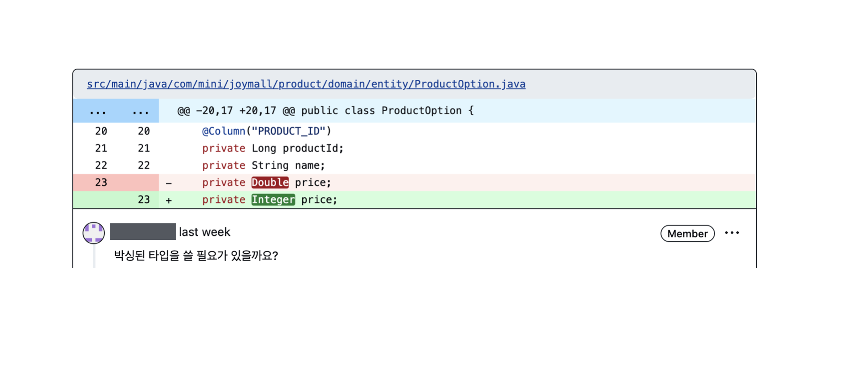Click the 'private String name;' line
Viewport: 868px width, 374px height.
(x=263, y=165)
